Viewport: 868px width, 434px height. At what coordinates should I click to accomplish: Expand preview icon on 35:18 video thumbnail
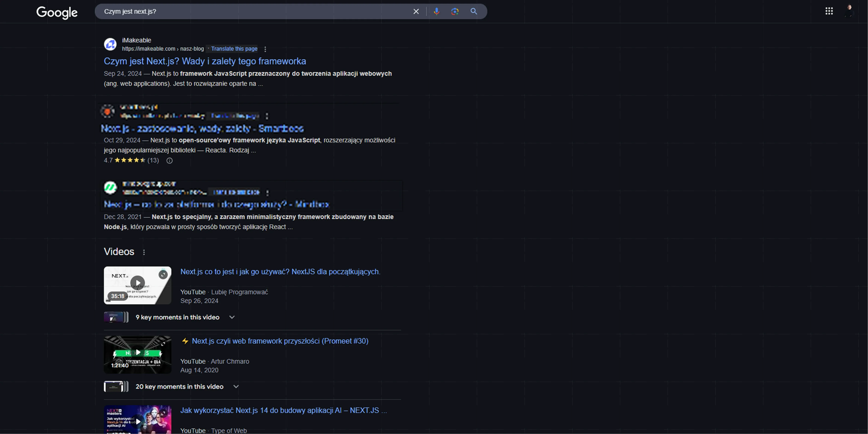[x=163, y=275]
